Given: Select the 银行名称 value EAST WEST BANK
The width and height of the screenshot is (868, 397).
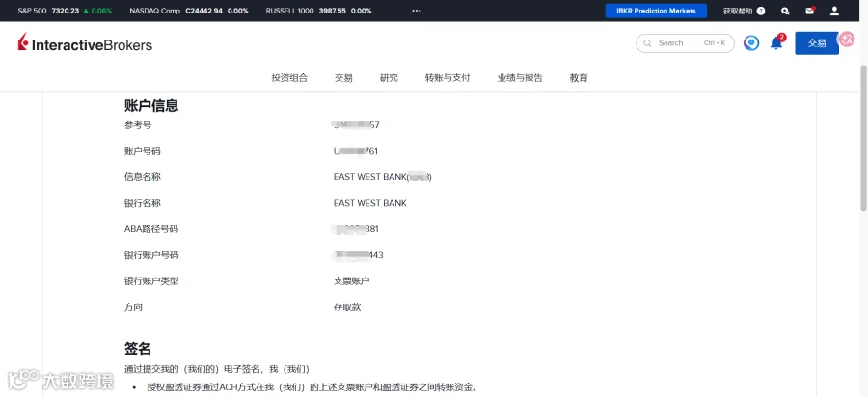Looking at the screenshot, I should (x=369, y=203).
